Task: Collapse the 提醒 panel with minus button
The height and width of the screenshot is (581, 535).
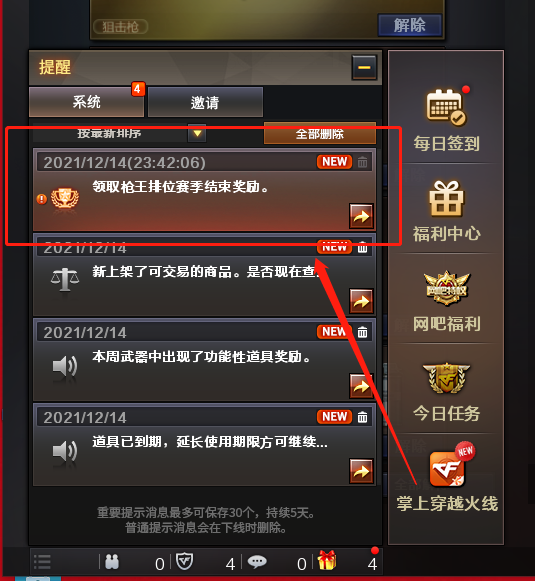Action: [x=364, y=67]
